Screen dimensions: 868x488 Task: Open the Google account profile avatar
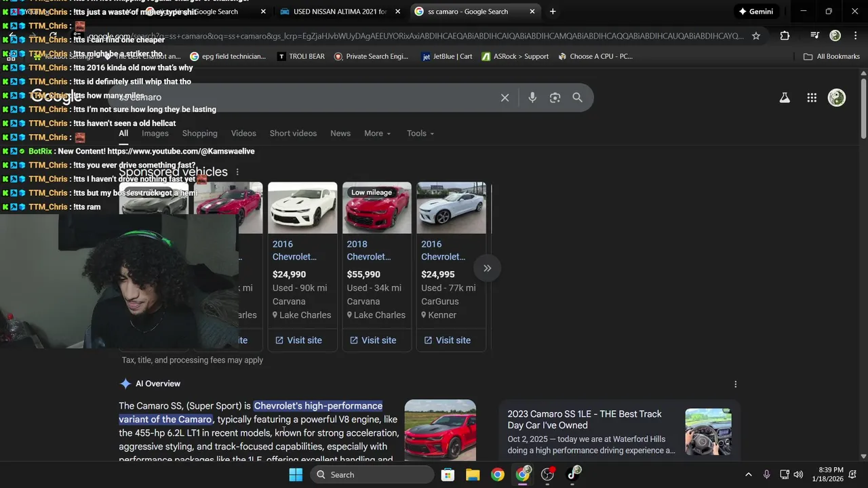point(837,98)
